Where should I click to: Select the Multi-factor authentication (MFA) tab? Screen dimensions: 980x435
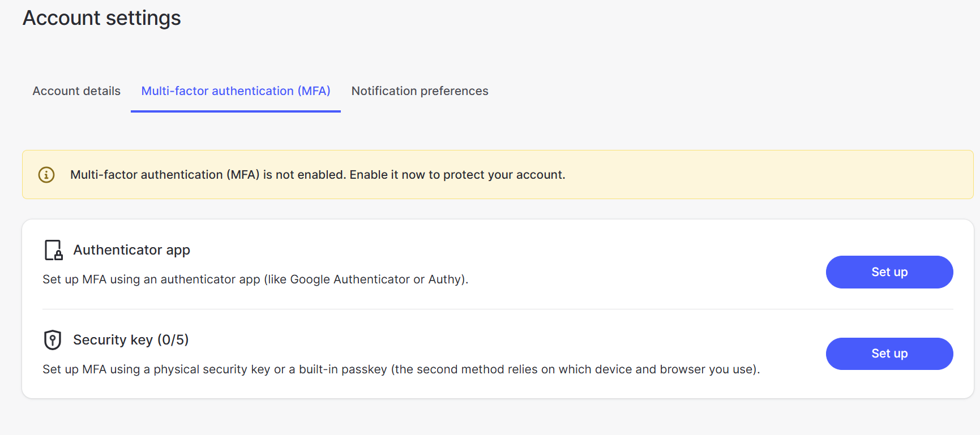click(x=236, y=91)
